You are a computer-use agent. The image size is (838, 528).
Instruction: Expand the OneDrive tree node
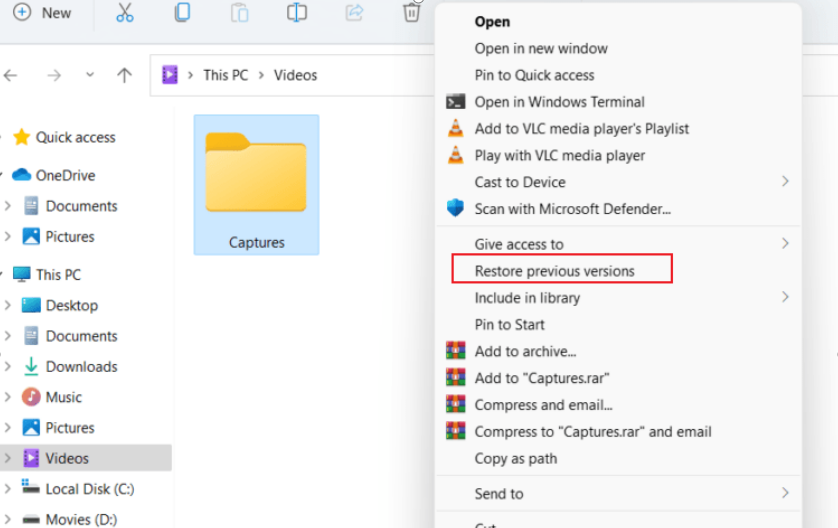pyautogui.click(x=5, y=175)
